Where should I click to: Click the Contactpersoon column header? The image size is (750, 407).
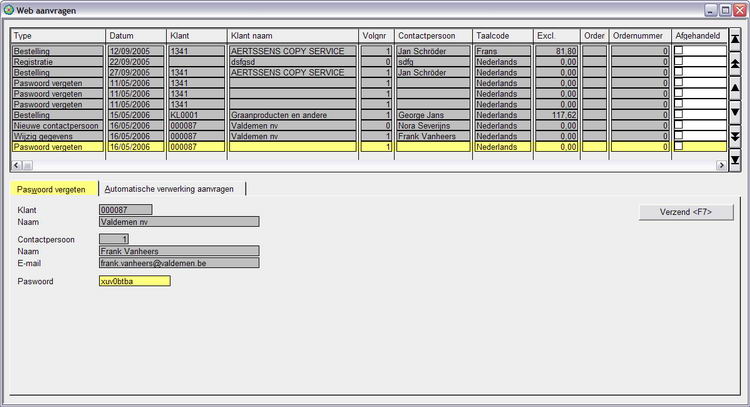(433, 35)
